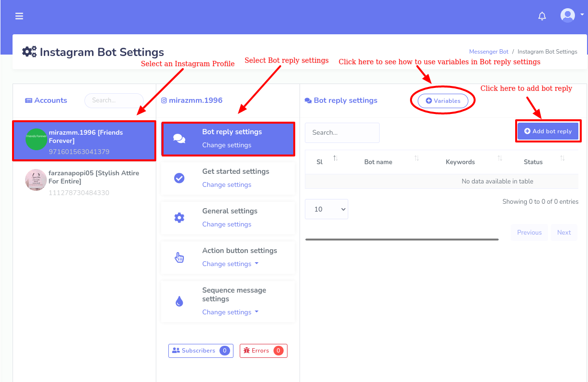Click the Instagram icon beside mirazmm.1996
Viewport: 588px width, 382px height.
click(164, 100)
